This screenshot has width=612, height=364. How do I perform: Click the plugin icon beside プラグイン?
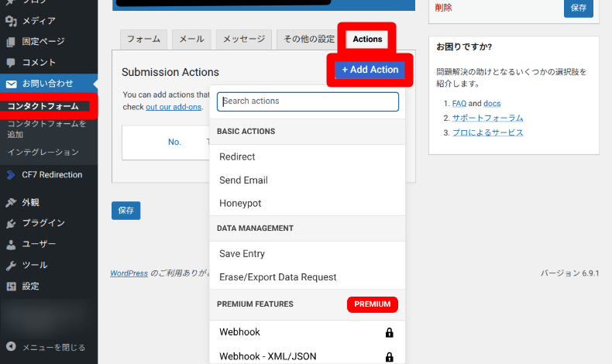pos(12,223)
